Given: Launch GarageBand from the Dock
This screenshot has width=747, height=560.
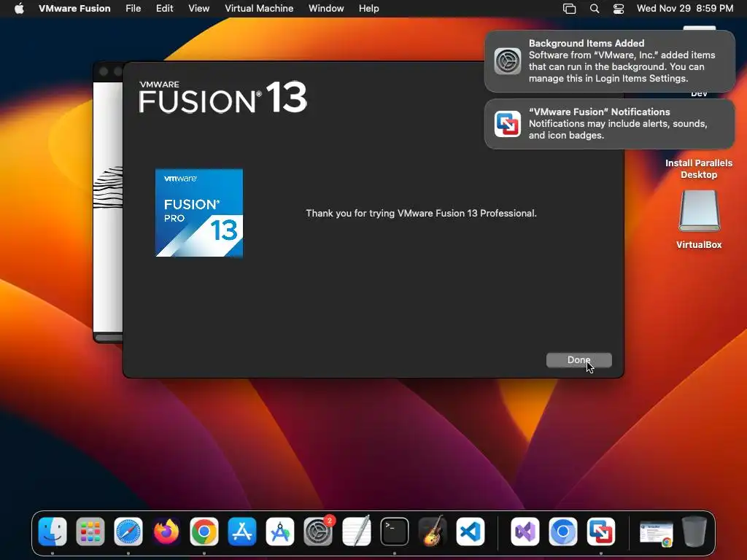Looking at the screenshot, I should [x=432, y=532].
